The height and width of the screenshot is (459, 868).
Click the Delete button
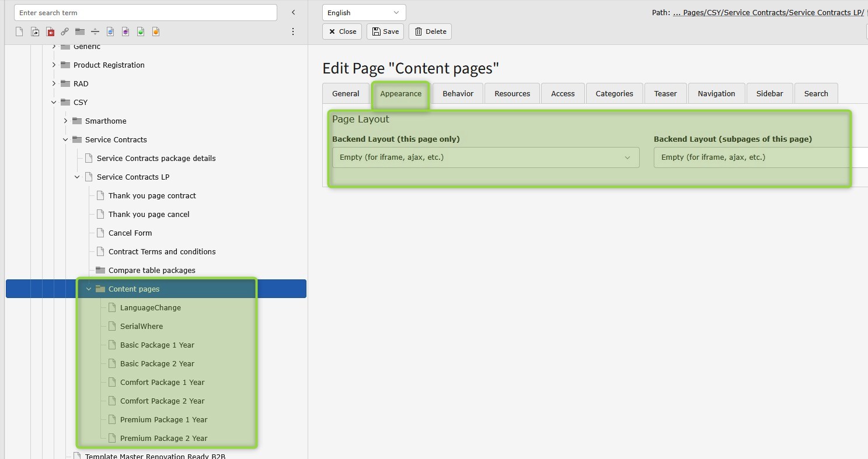pos(430,31)
